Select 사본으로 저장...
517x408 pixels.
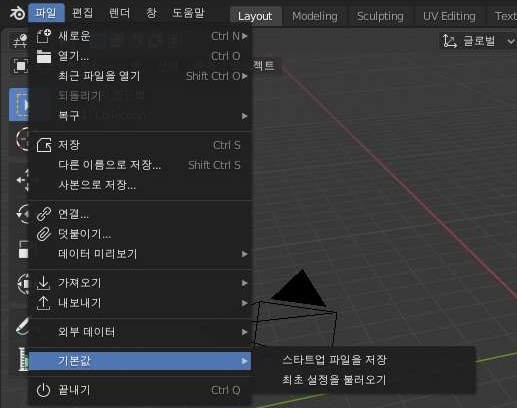tap(141, 185)
